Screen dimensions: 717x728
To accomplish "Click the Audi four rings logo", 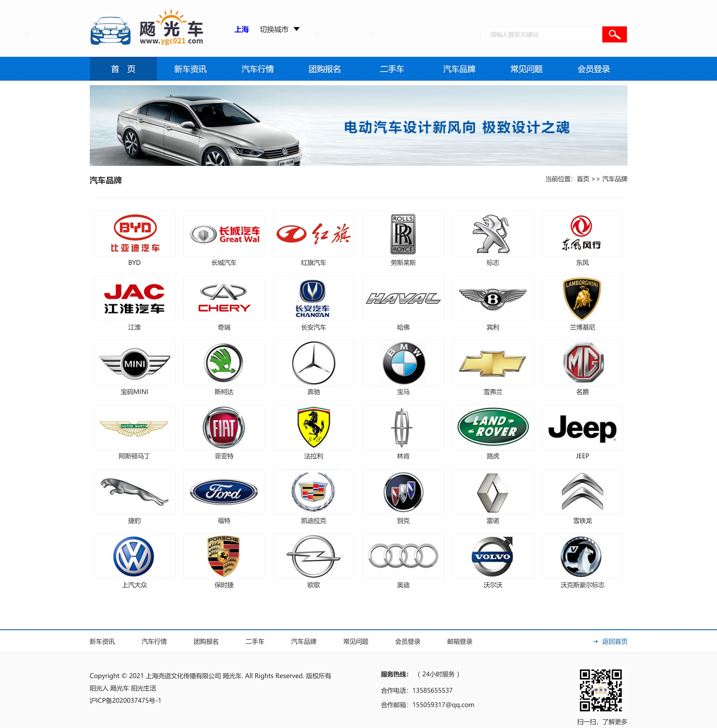I will pos(403,556).
